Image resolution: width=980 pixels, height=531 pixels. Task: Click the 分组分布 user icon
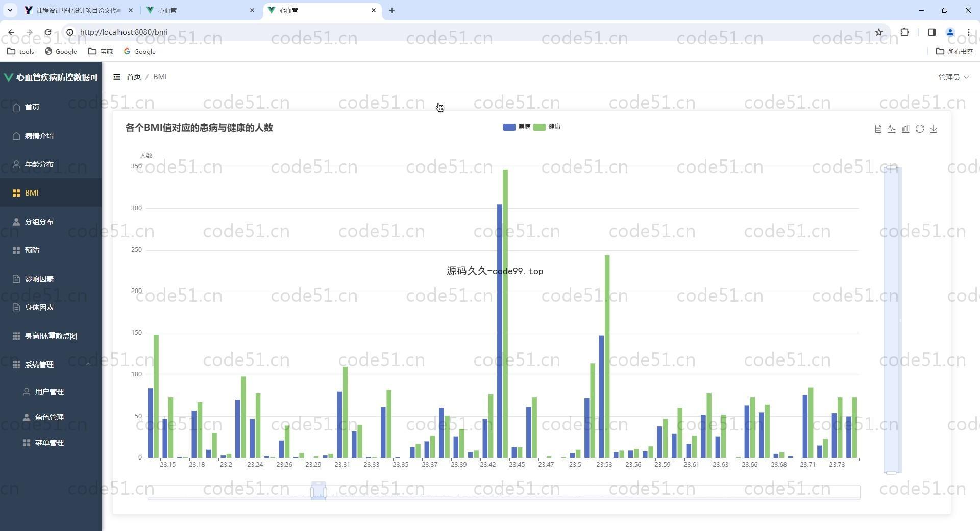click(x=16, y=222)
